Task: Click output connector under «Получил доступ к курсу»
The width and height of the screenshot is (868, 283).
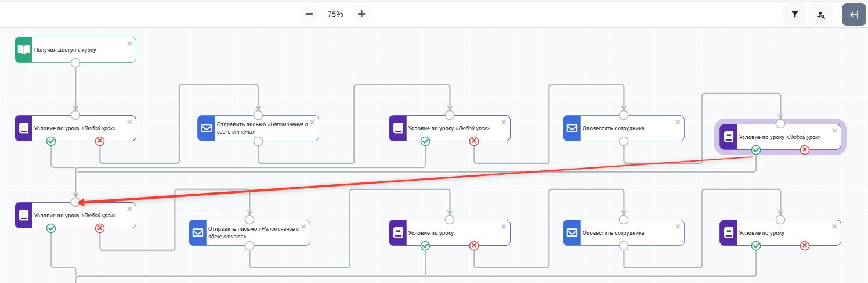Action: [75, 63]
